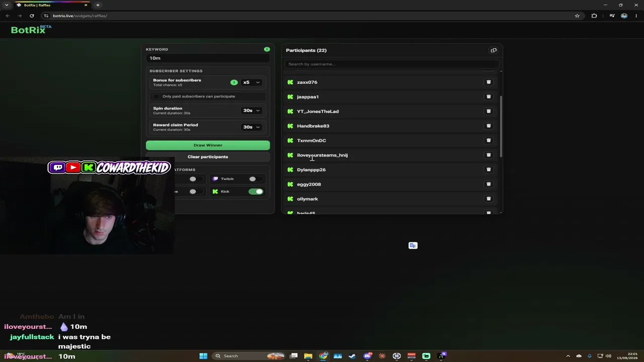
Task: Select participant name ollymark
Action: pyautogui.click(x=307, y=199)
